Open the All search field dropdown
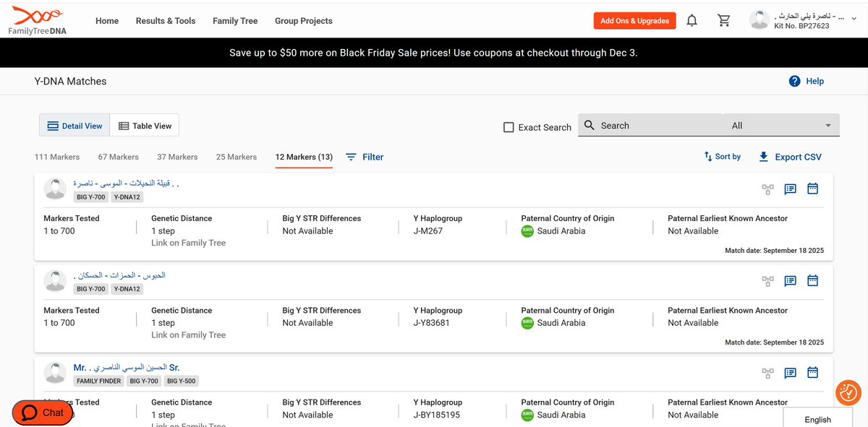 pyautogui.click(x=781, y=125)
